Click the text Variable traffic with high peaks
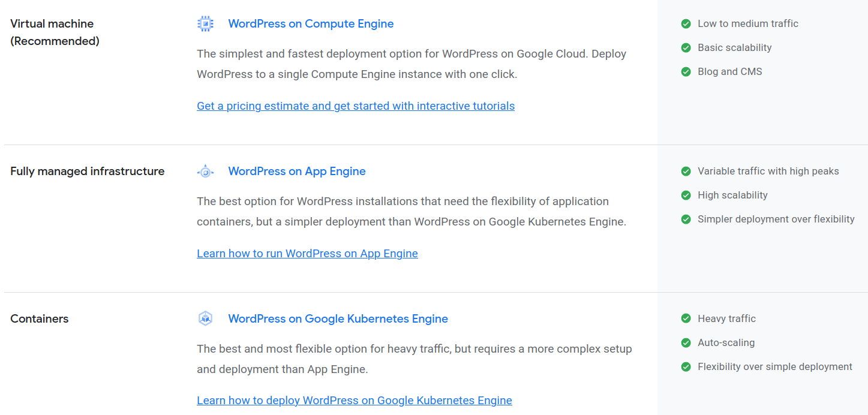Image resolution: width=868 pixels, height=415 pixels. click(768, 172)
